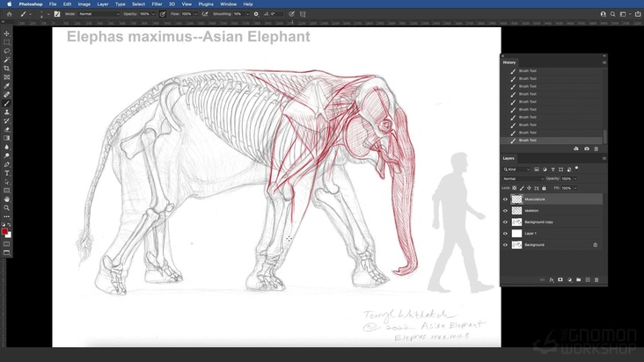Create new document from current state
644x362 pixels.
tap(576, 148)
